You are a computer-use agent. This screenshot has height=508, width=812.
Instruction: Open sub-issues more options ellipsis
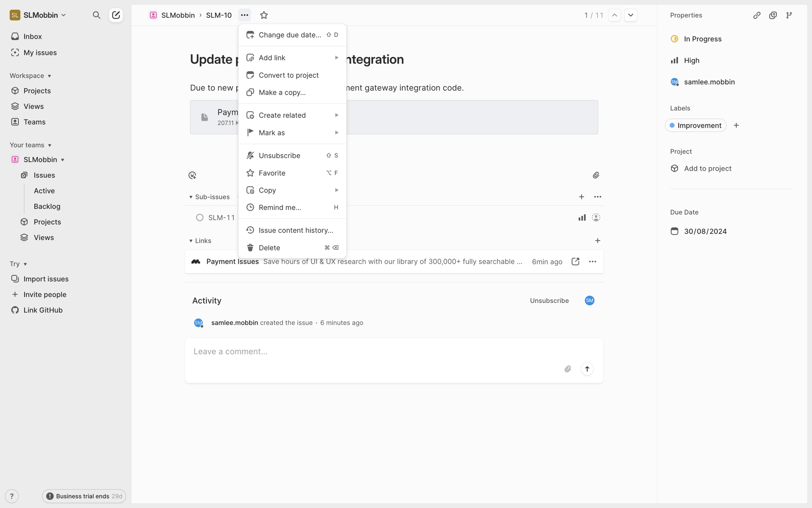tap(598, 197)
